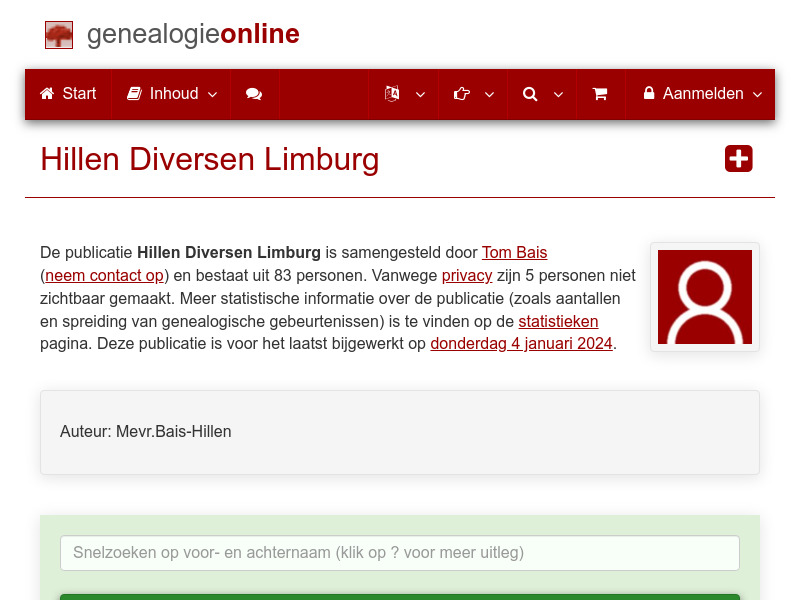
Task: Click the red plus icon near the page title
Action: click(x=738, y=158)
